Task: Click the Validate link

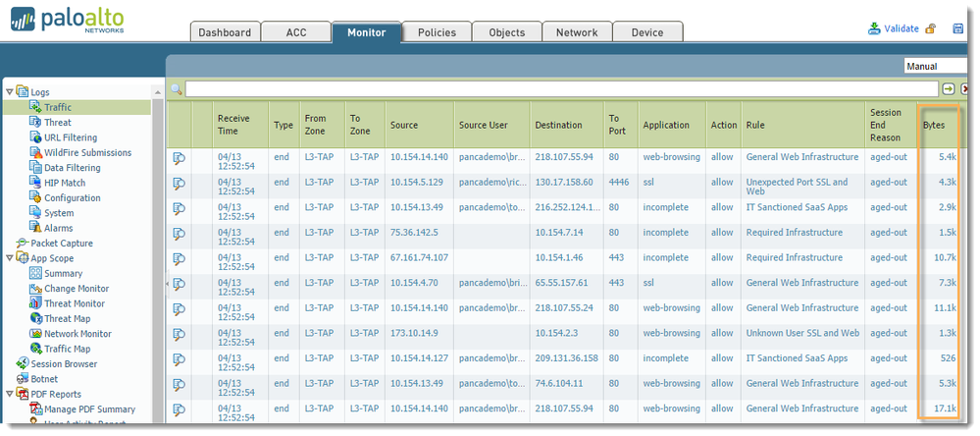Action: click(901, 28)
